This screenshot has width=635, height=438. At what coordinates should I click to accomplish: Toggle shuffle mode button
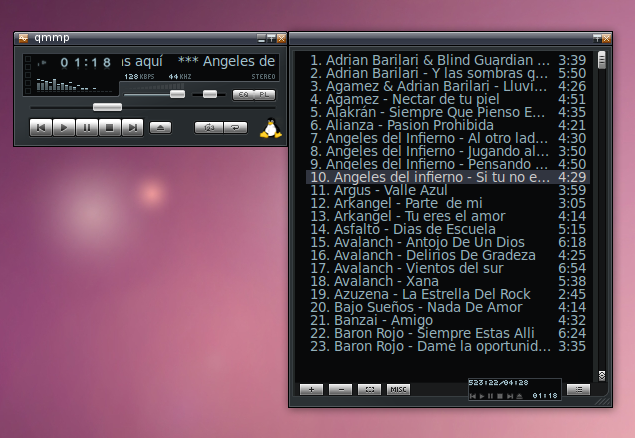[x=209, y=128]
